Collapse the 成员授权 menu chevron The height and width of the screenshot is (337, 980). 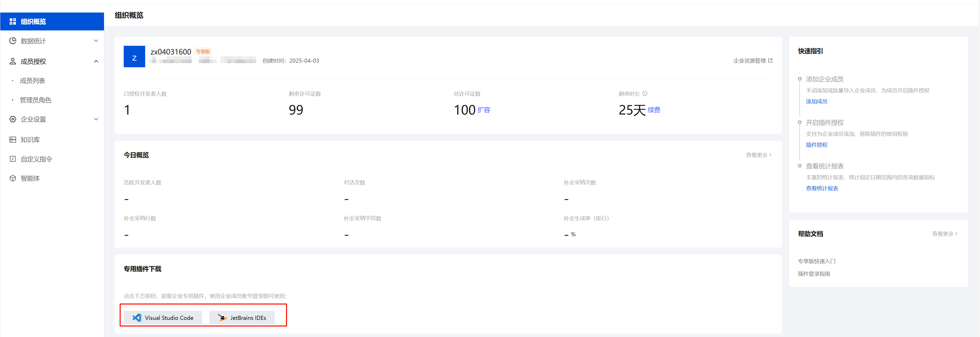[96, 61]
